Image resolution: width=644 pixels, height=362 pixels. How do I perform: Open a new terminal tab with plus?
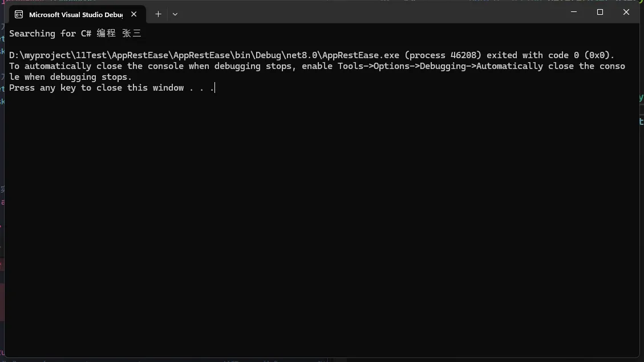click(x=158, y=14)
